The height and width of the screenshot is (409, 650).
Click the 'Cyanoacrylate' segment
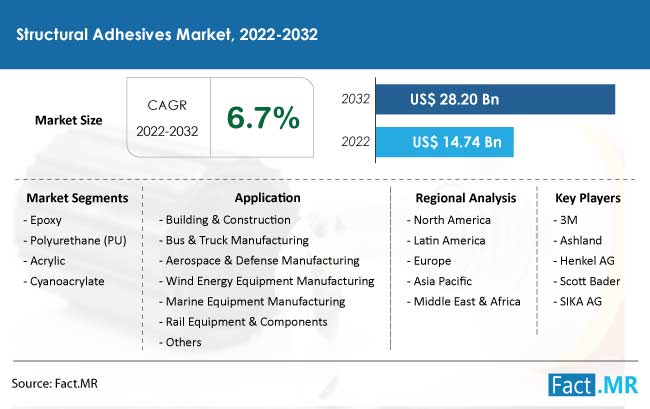[x=67, y=281]
